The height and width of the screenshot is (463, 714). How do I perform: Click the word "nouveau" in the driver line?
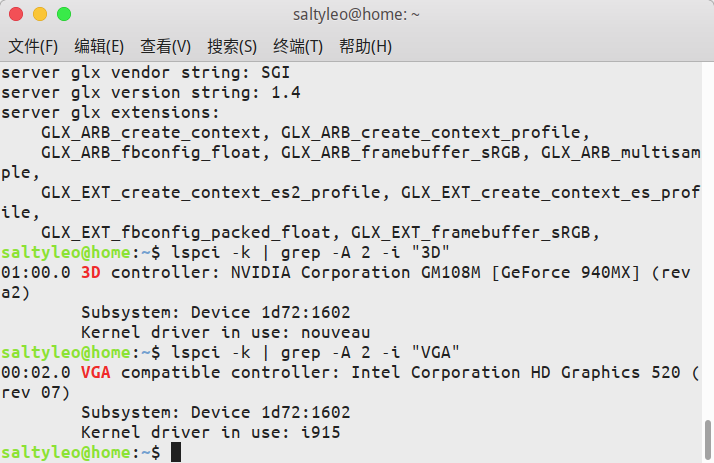tap(336, 332)
